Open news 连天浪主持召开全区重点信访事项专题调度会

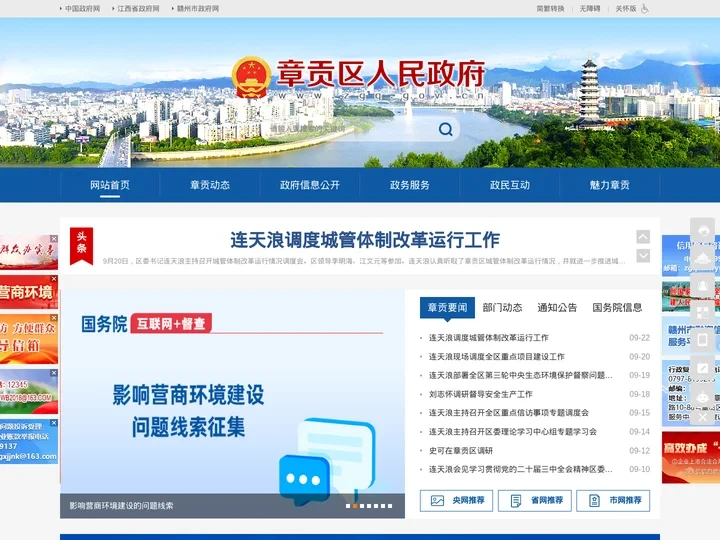pyautogui.click(x=508, y=413)
